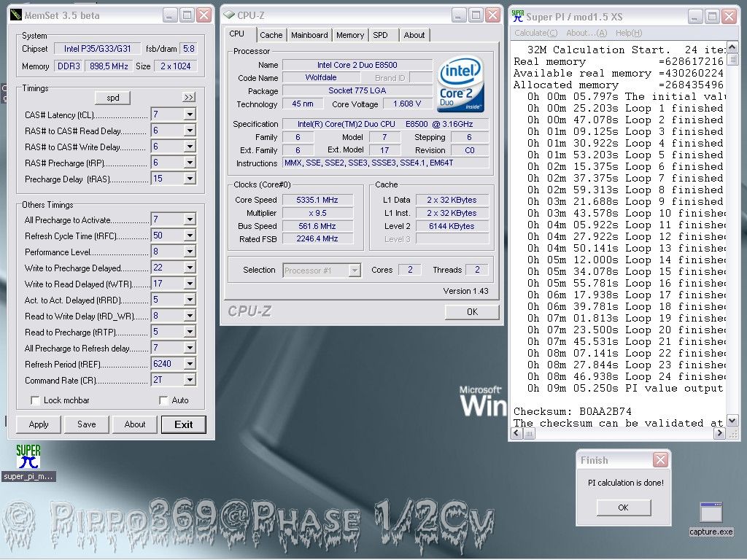Open RAS# to CAS# Write Delay dropdown
Screen dimensions: 747x560
click(190, 147)
